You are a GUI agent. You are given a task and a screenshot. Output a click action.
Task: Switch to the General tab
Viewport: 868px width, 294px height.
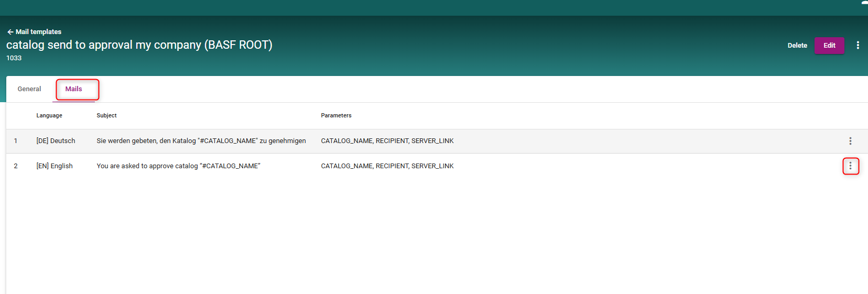29,89
